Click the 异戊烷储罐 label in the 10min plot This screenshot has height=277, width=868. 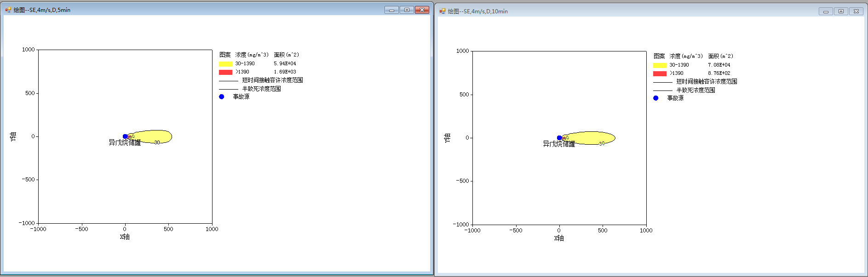[x=559, y=144]
